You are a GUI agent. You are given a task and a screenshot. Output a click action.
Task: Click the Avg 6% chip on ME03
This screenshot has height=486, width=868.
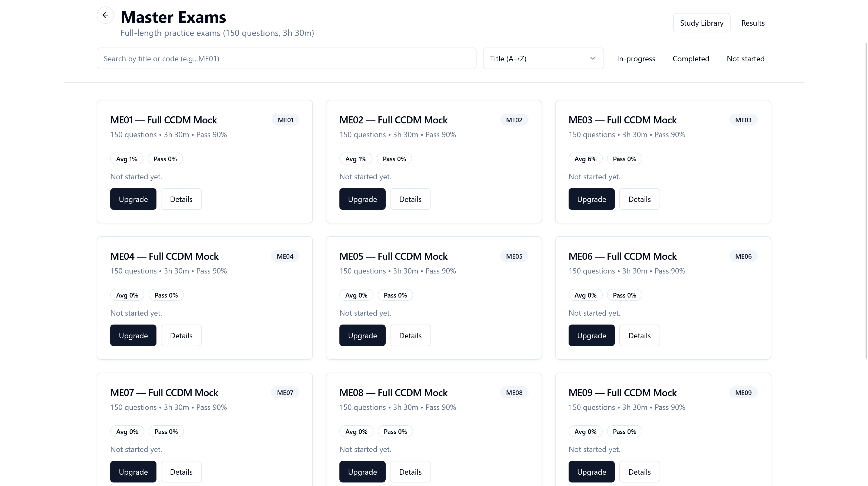point(585,159)
